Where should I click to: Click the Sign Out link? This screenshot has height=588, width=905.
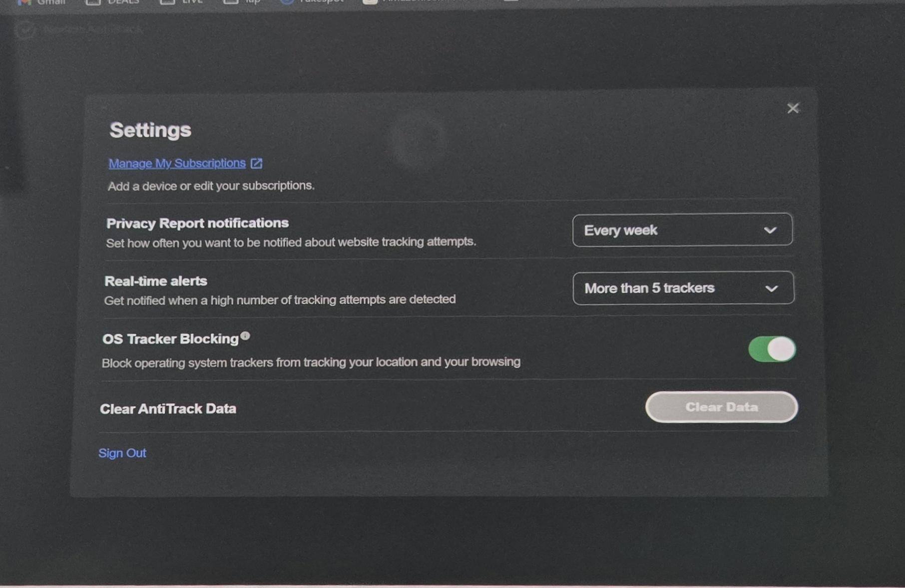[122, 453]
